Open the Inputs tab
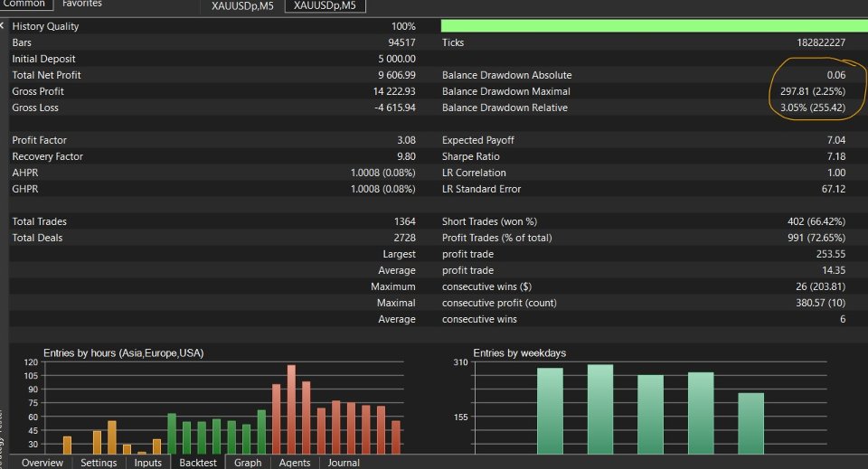Viewport: 868px width, 469px height. (x=147, y=463)
